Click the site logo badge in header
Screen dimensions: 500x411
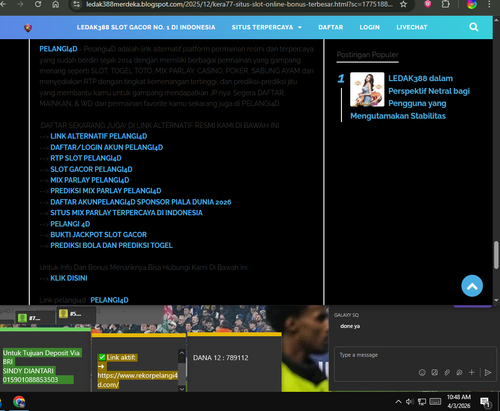pos(28,28)
